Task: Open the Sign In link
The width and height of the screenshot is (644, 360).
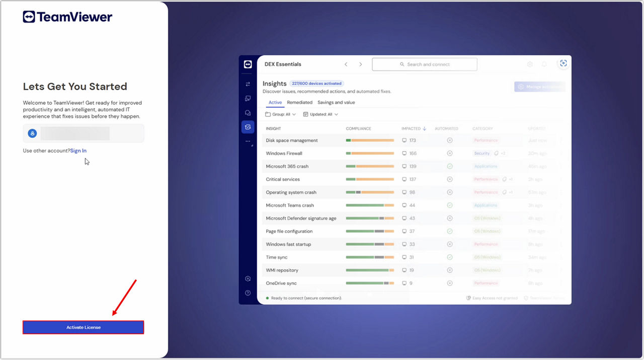Action: 78,151
